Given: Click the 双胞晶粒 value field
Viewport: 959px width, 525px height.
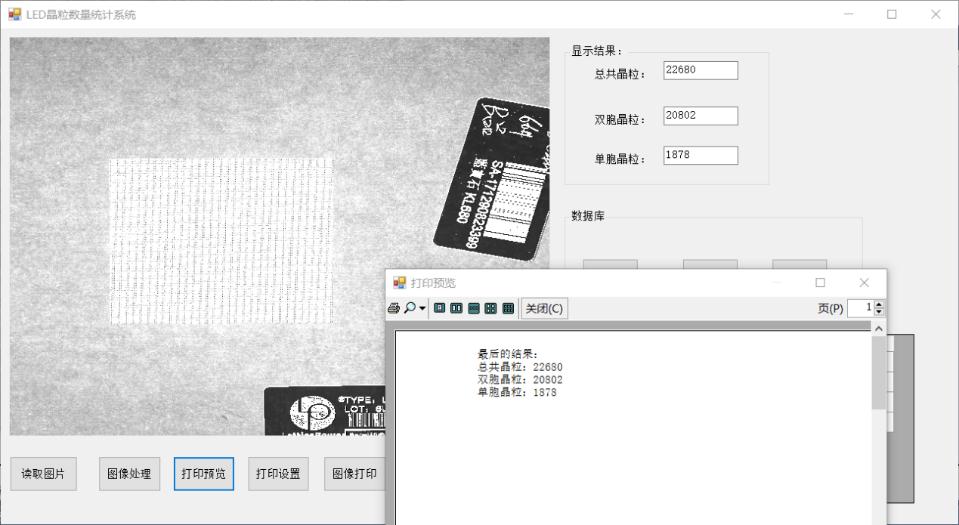Looking at the screenshot, I should (x=700, y=116).
